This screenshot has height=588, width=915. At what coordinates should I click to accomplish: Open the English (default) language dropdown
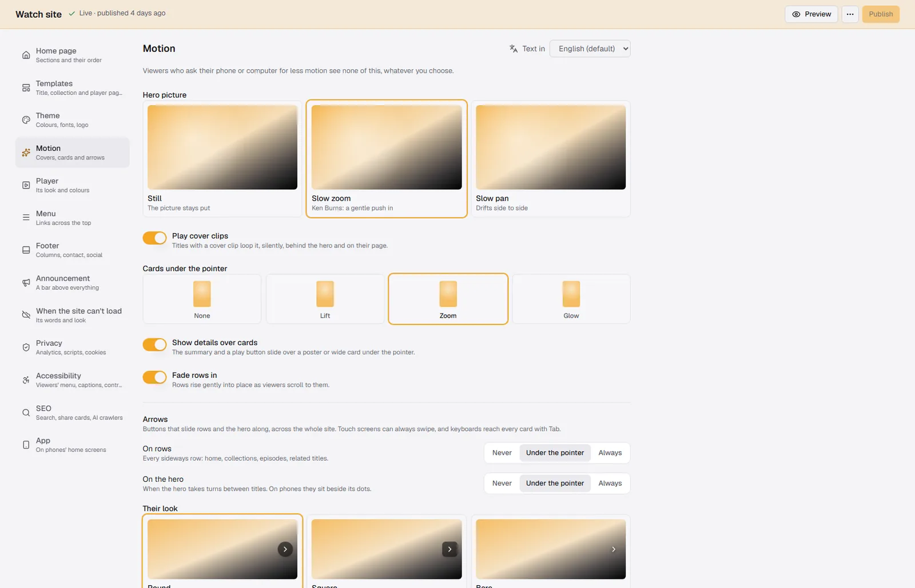590,49
